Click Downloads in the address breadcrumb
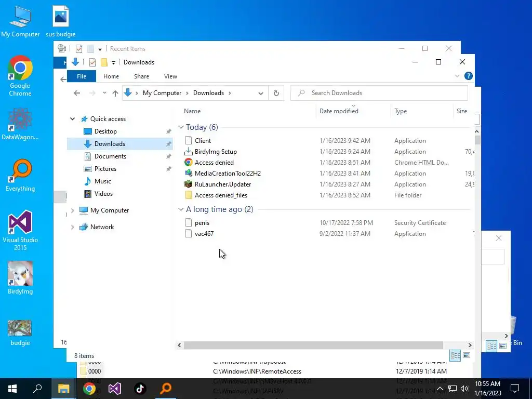 click(x=208, y=93)
